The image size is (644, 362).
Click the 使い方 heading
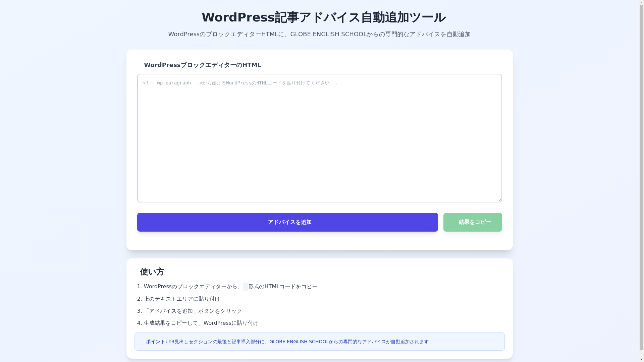152,272
